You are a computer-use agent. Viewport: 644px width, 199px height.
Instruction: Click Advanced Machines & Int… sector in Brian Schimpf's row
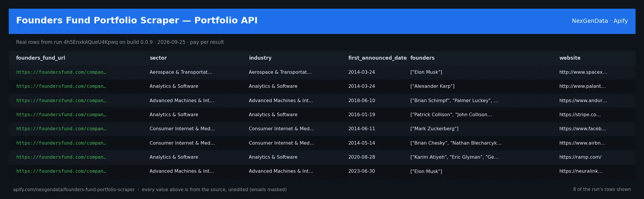[182, 101]
